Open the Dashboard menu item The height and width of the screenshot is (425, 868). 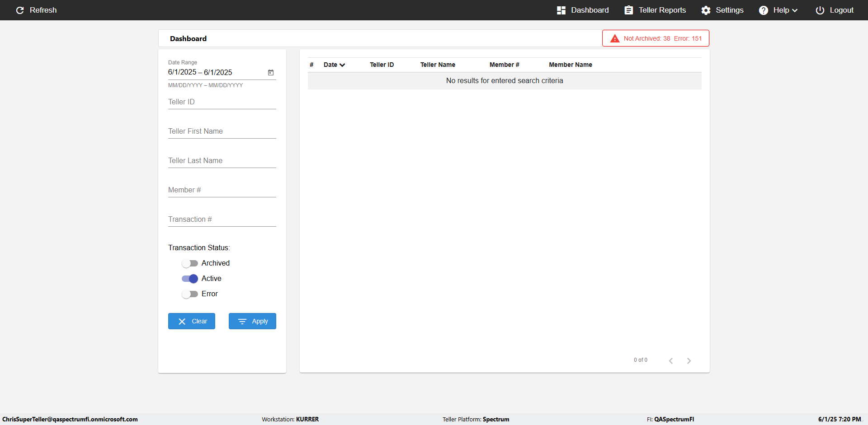click(x=583, y=10)
